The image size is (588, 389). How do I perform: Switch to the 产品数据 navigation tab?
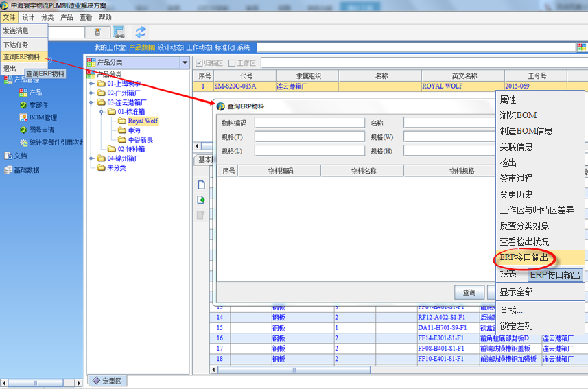pos(141,47)
